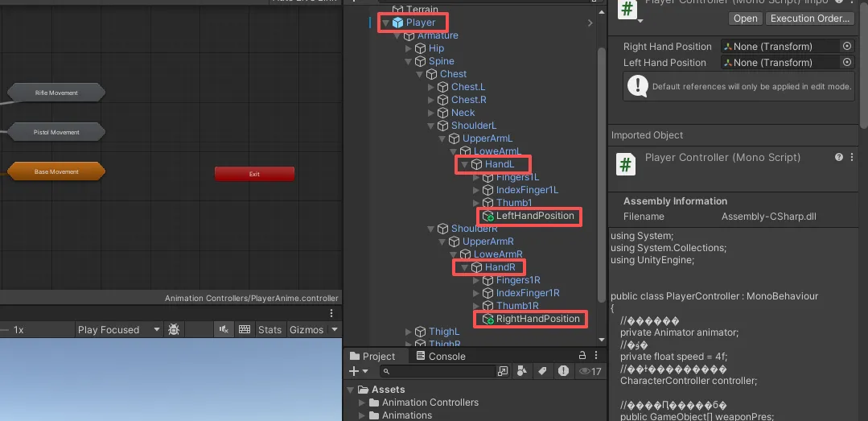This screenshot has height=421, width=868.
Task: Mute game audio with the speaker icon
Action: click(224, 329)
